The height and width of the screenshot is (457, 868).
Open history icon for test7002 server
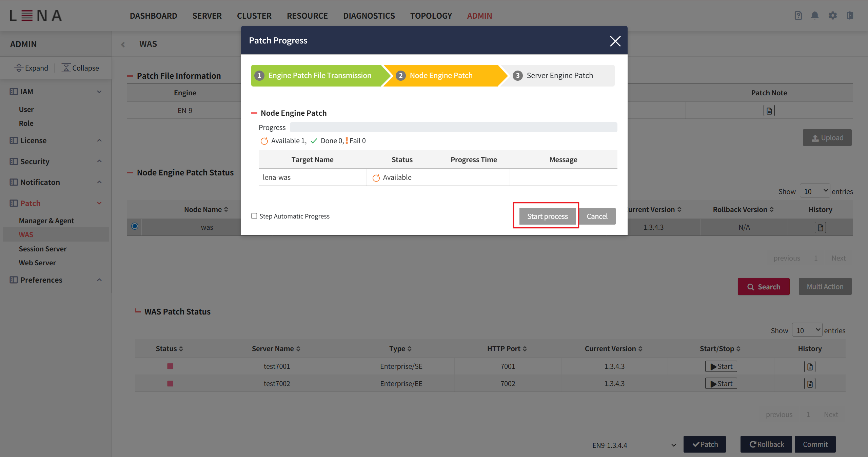(810, 384)
